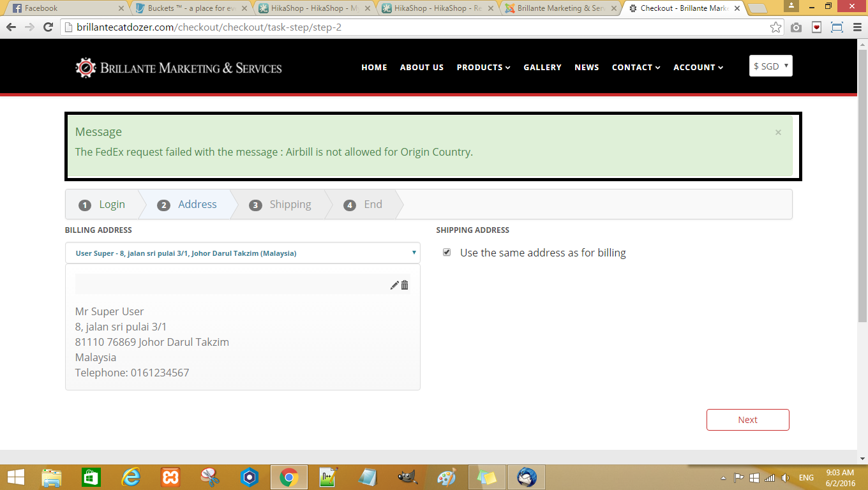
Task: Go to the End checkout step
Action: coord(364,205)
